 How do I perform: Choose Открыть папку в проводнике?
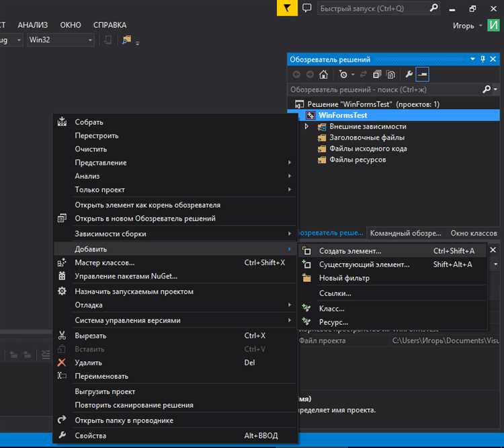point(175,420)
